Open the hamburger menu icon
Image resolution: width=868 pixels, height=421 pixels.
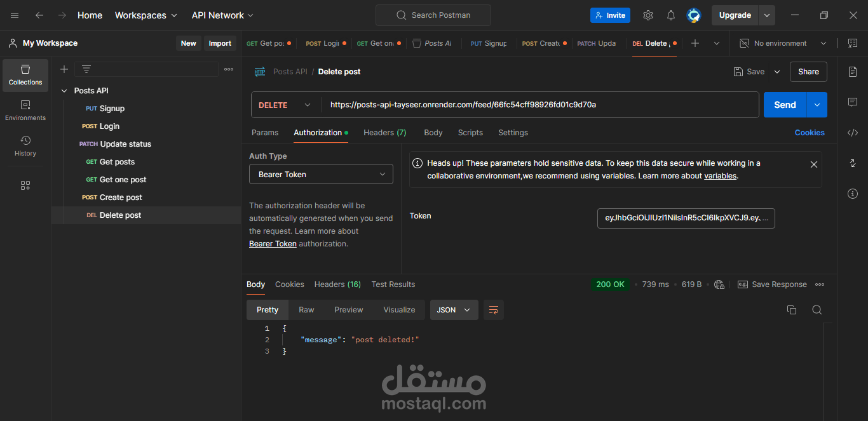(15, 15)
